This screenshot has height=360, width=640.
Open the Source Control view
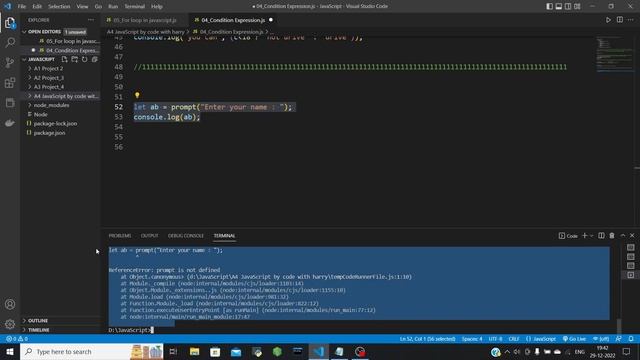[x=10, y=62]
